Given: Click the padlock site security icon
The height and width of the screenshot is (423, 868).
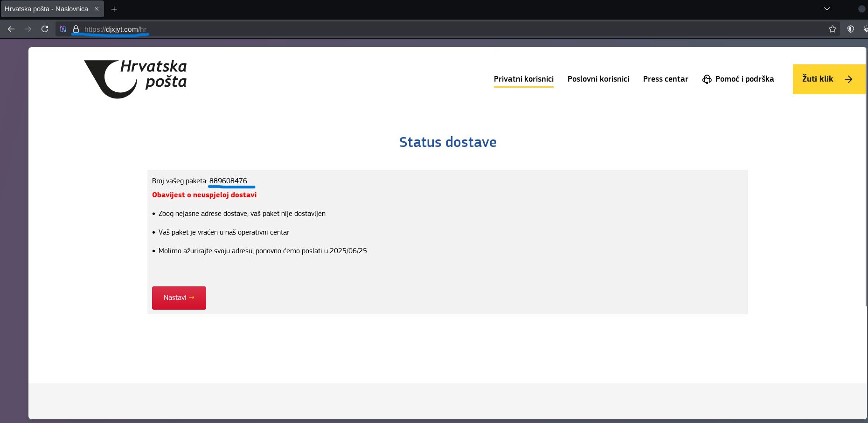Looking at the screenshot, I should tap(76, 29).
